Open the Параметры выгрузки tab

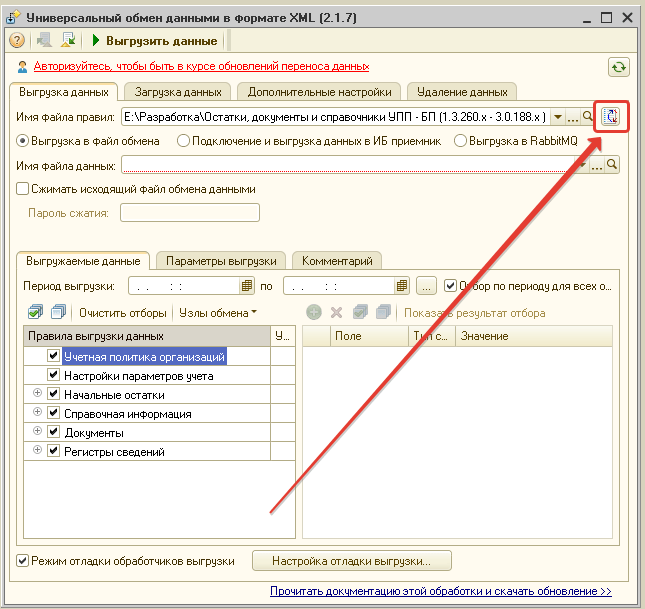tap(222, 261)
